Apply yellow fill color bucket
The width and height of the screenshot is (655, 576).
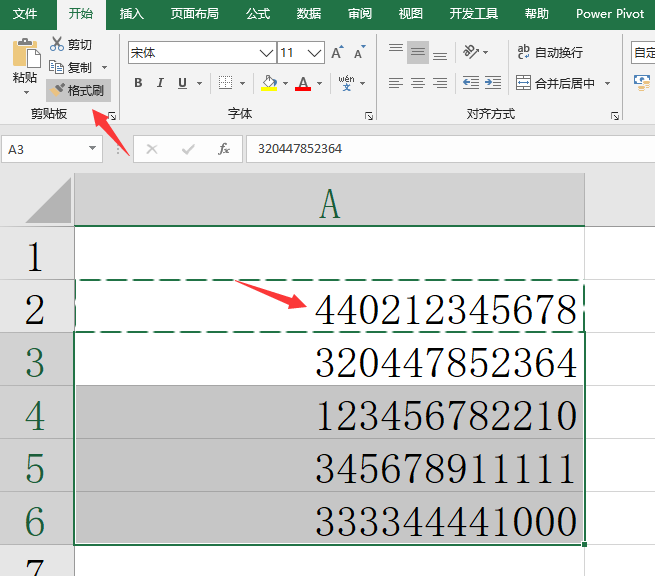point(269,83)
